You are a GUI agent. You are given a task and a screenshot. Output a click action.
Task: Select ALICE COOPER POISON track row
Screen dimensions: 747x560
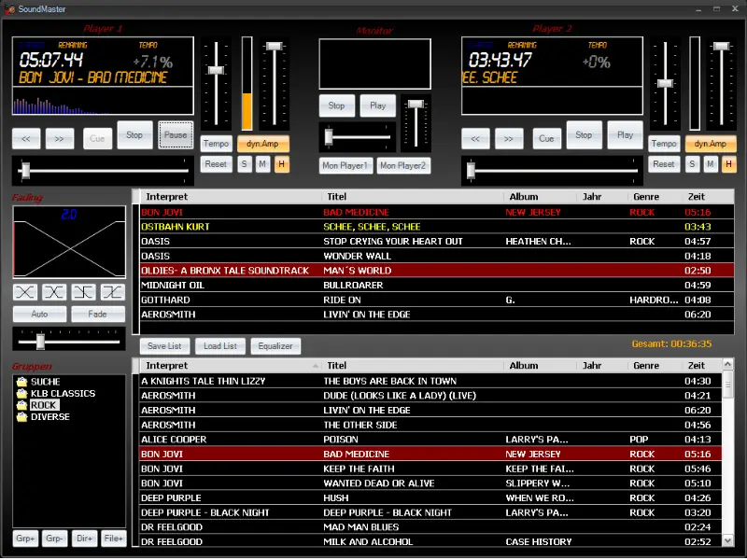430,439
